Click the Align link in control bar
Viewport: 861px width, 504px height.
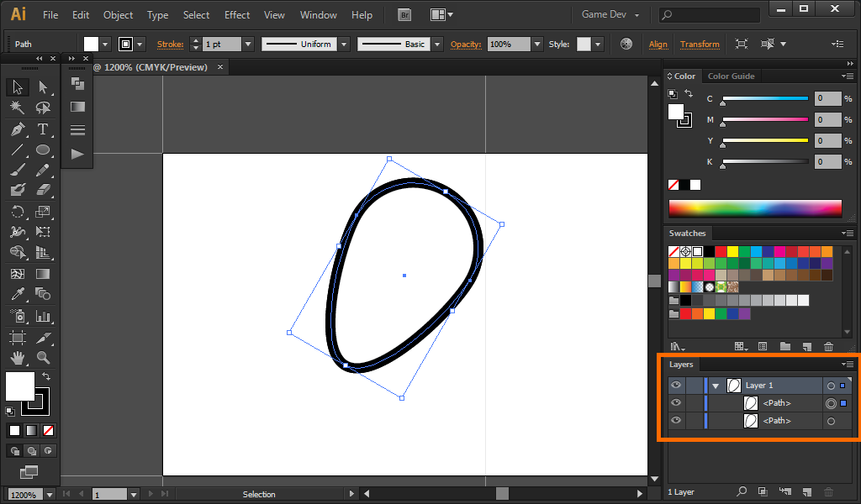click(658, 44)
